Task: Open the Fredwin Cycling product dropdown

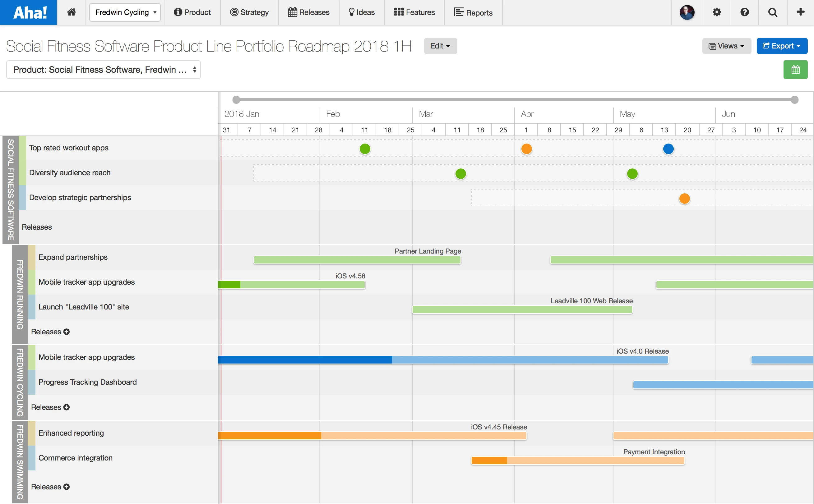Action: click(x=125, y=12)
